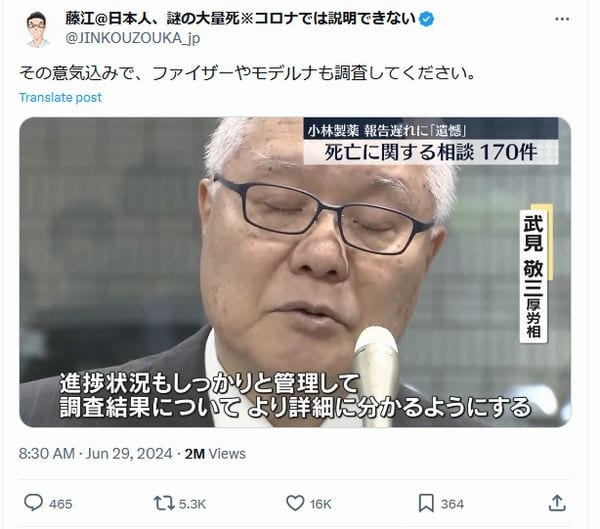Click the 8:30 AM Jun 29, 2024 timestamp

coord(96,454)
